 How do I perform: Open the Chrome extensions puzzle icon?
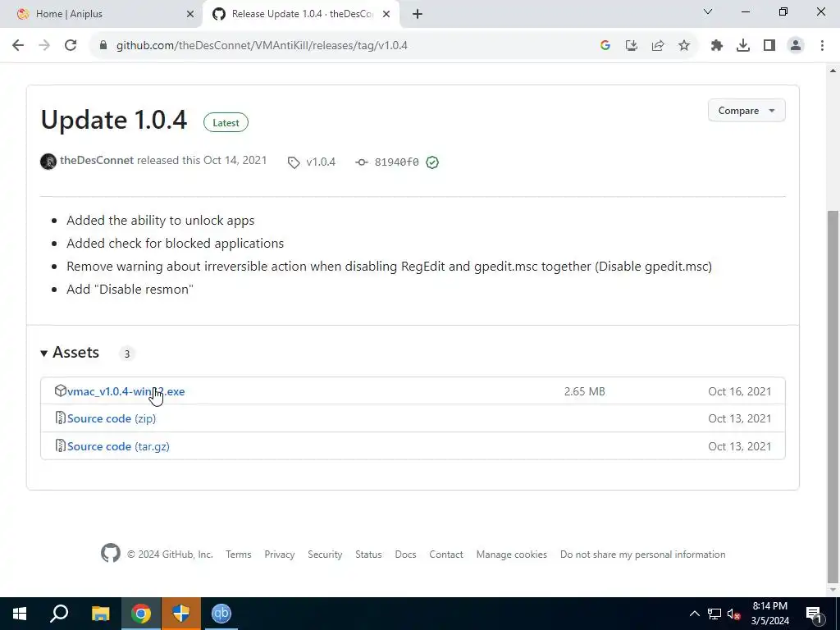coord(717,46)
